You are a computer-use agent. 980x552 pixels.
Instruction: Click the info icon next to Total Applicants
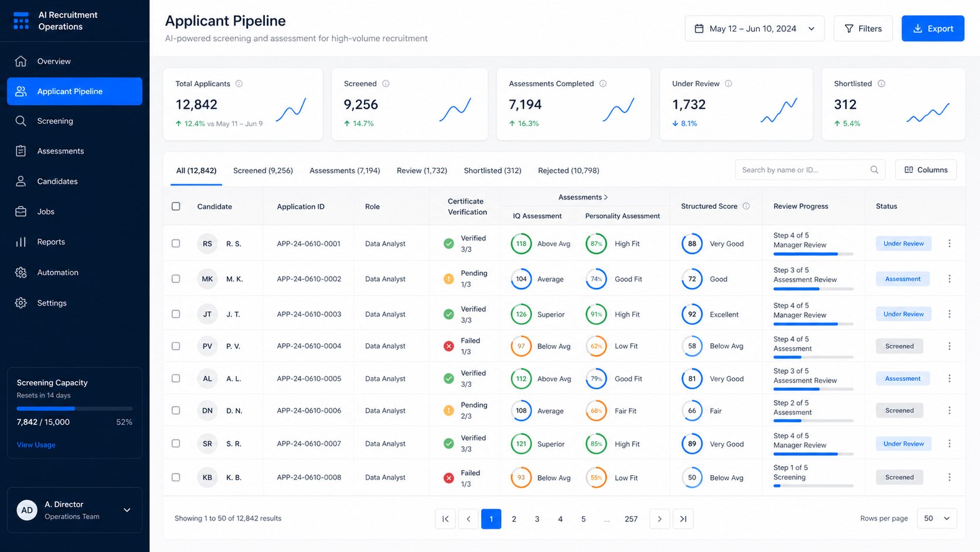point(239,84)
